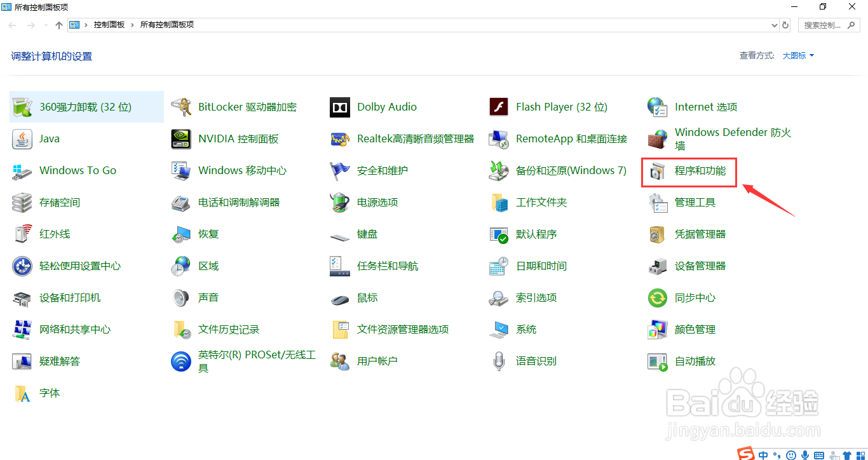Image resolution: width=868 pixels, height=460 pixels.
Task: Open Flash Player (32 位) settings
Action: tap(561, 107)
